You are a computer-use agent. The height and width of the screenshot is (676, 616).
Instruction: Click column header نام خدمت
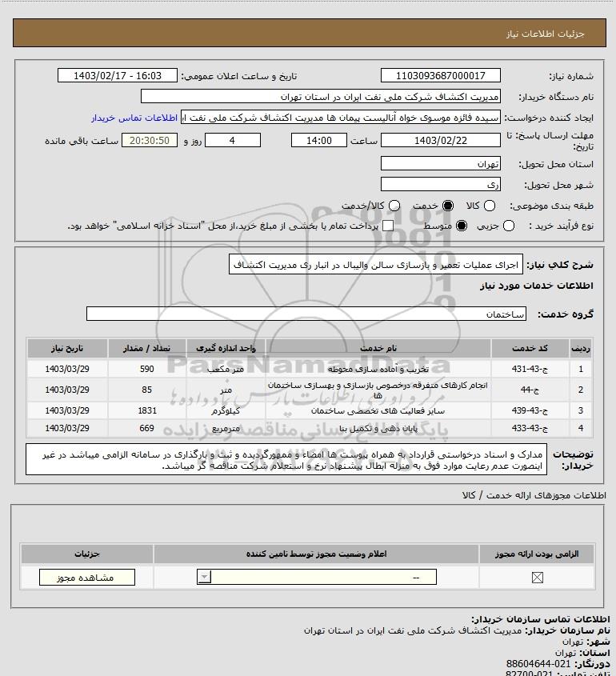[378, 348]
